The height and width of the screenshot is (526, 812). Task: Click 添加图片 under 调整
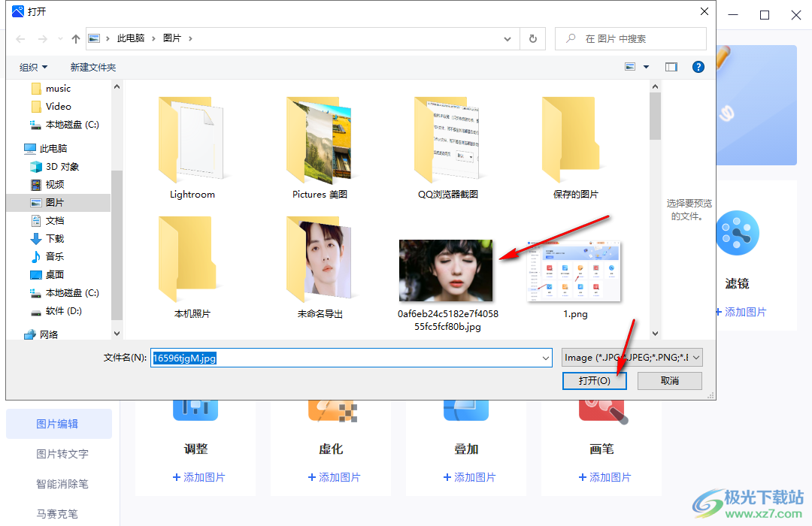click(x=198, y=477)
